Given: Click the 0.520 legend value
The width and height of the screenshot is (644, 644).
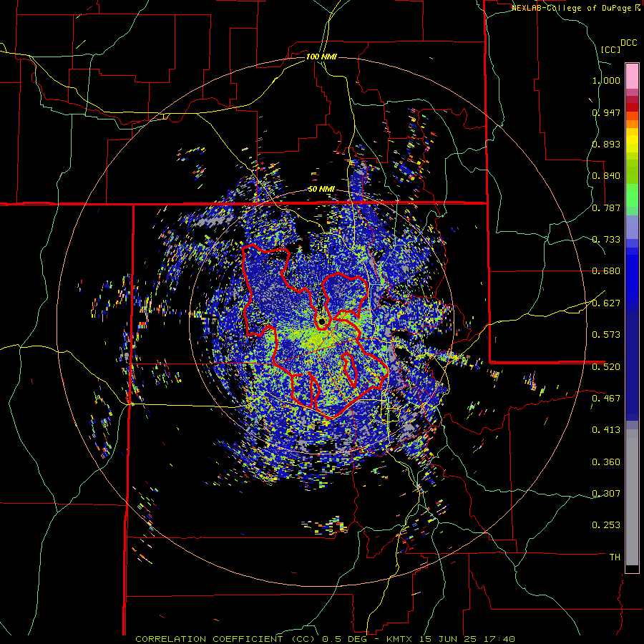Looking at the screenshot, I should tap(606, 367).
